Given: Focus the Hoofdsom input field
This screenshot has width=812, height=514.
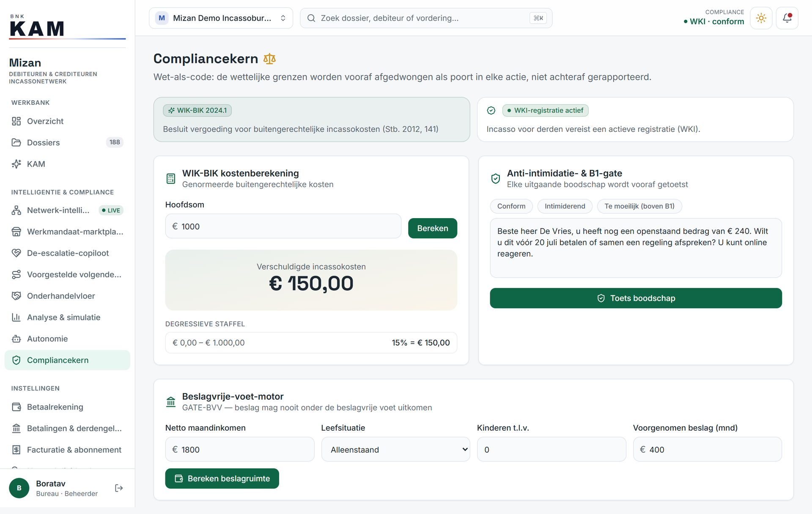Looking at the screenshot, I should point(283,226).
